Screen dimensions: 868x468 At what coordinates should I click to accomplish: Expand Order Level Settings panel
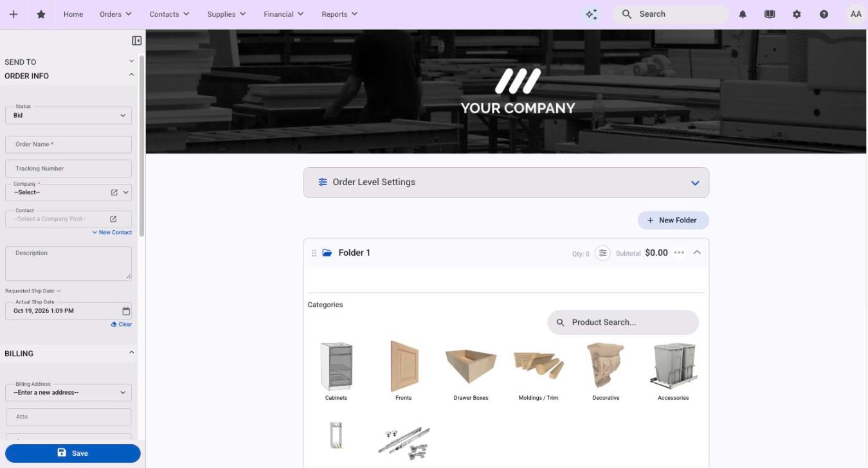point(506,183)
